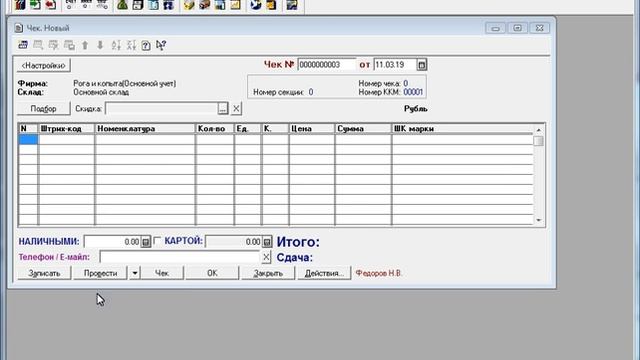The height and width of the screenshot is (360, 640).
Task: Open the <Настройки> settings button
Action: 44,65
